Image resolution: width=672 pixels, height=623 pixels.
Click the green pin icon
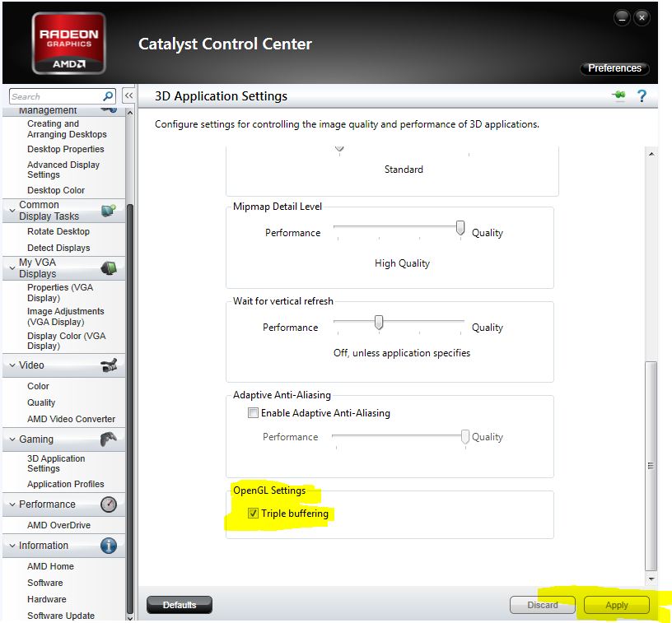pyautogui.click(x=618, y=95)
